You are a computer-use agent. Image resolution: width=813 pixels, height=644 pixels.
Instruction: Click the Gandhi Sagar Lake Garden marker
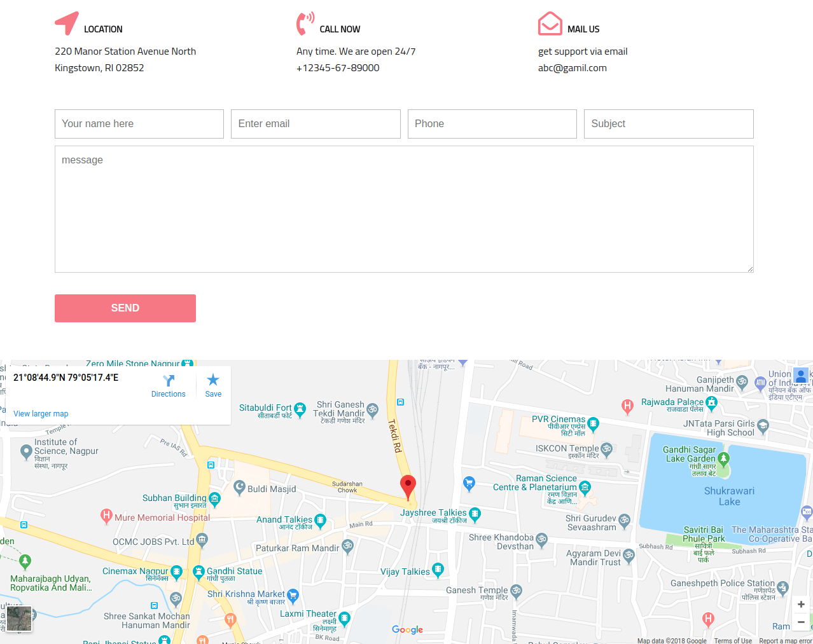click(x=723, y=458)
